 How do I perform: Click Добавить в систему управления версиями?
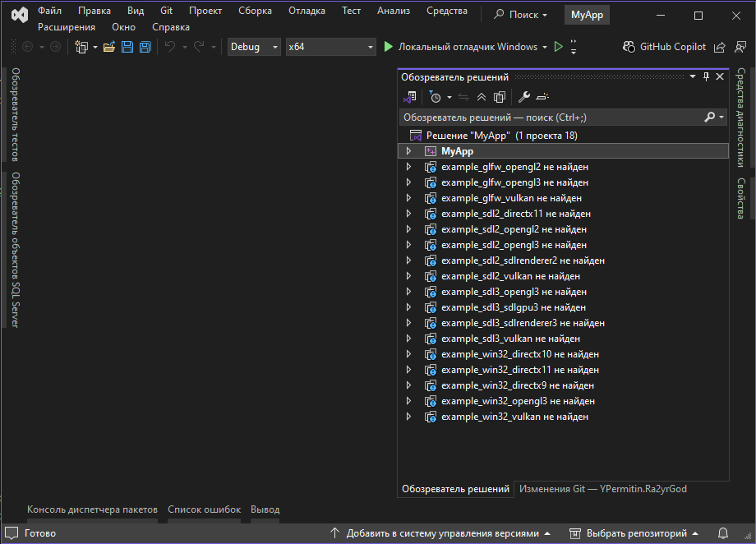(x=440, y=533)
